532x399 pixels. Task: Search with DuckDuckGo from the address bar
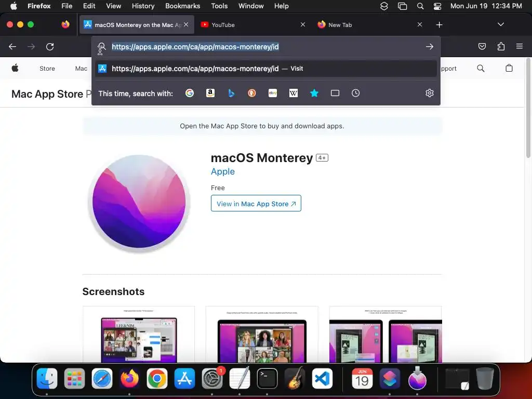(x=252, y=93)
